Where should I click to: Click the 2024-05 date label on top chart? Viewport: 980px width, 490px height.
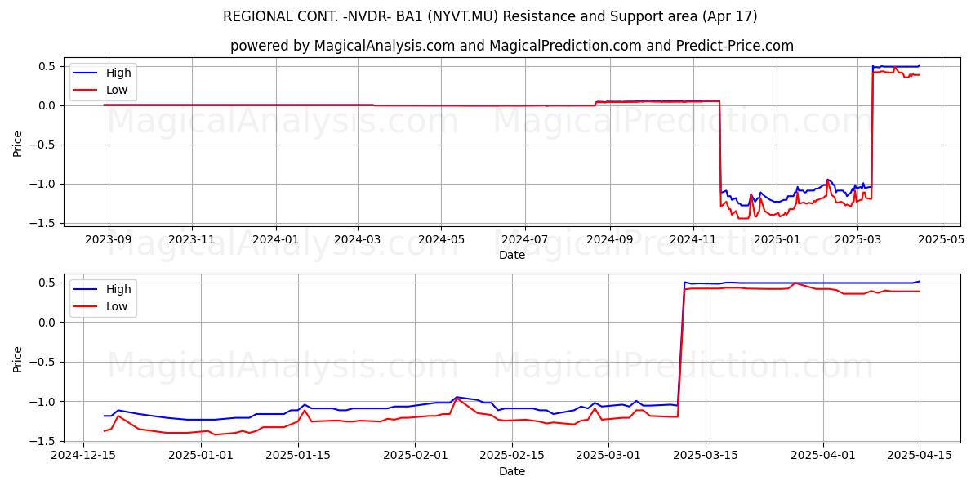coord(441,239)
